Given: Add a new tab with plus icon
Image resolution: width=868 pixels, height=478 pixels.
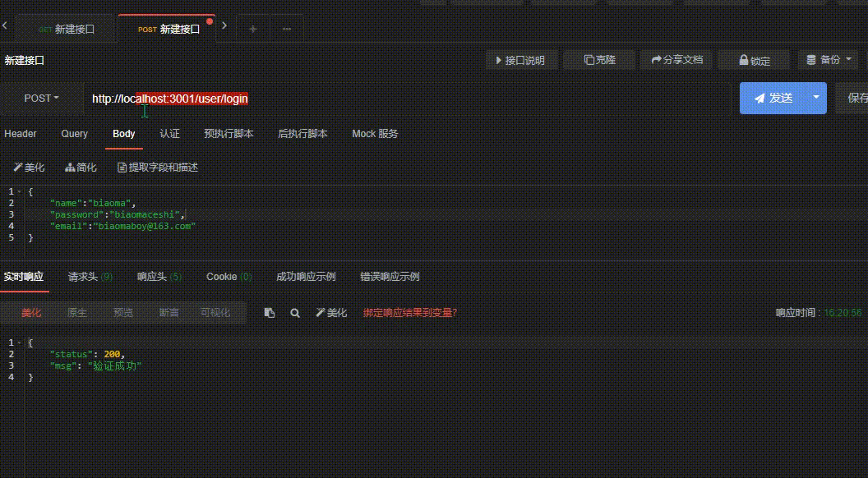Looking at the screenshot, I should (x=253, y=29).
